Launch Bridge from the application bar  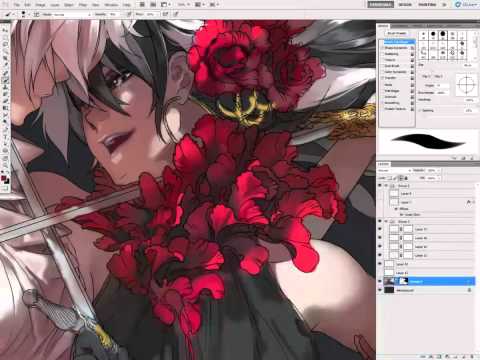142,5
